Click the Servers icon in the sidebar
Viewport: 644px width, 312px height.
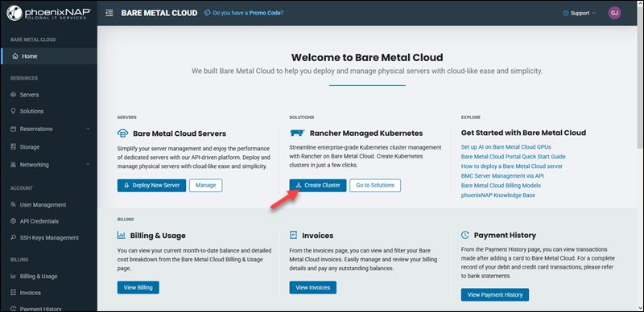[x=13, y=95]
